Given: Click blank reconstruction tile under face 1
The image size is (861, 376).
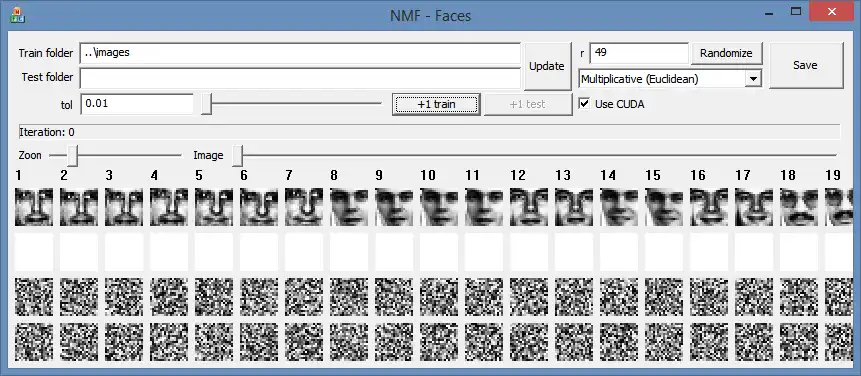Looking at the screenshot, I should click(x=34, y=252).
